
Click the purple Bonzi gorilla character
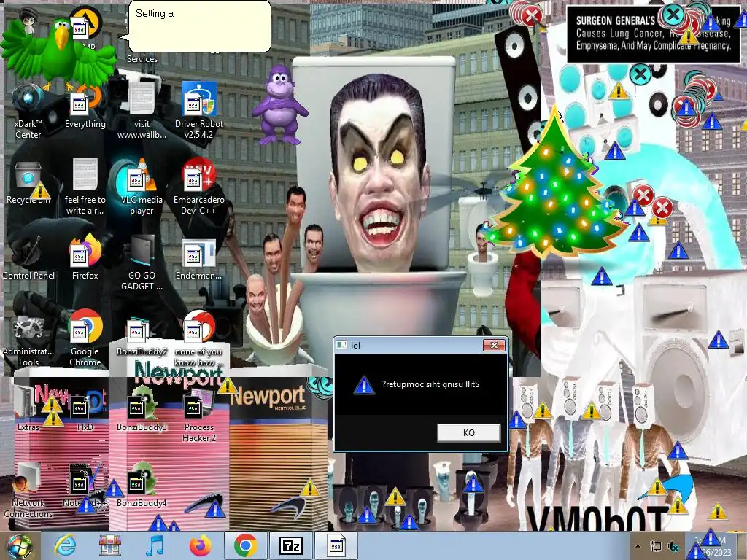point(280,105)
